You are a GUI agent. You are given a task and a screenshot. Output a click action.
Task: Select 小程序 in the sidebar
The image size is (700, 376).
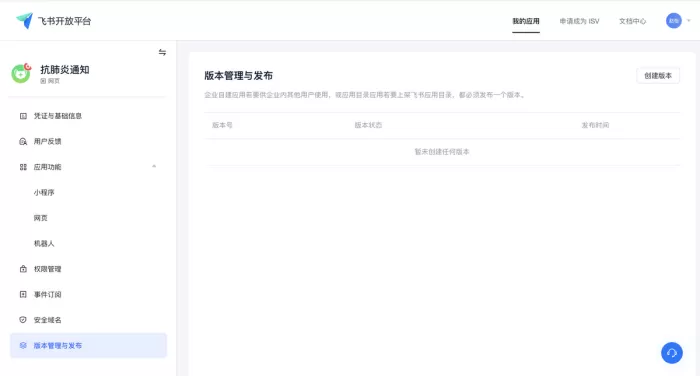(x=44, y=192)
